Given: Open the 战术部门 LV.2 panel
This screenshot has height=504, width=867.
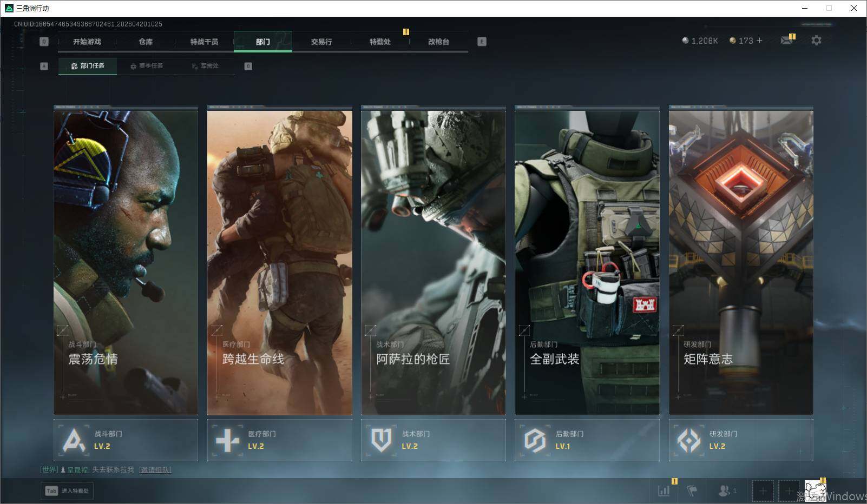Looking at the screenshot, I should [433, 440].
